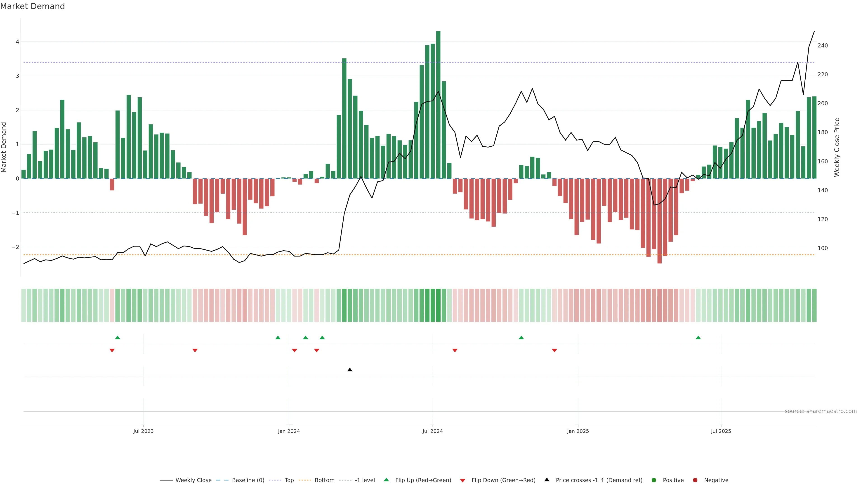The image size is (868, 488).
Task: Click the Jul 2024 axis label
Action: [x=433, y=432]
